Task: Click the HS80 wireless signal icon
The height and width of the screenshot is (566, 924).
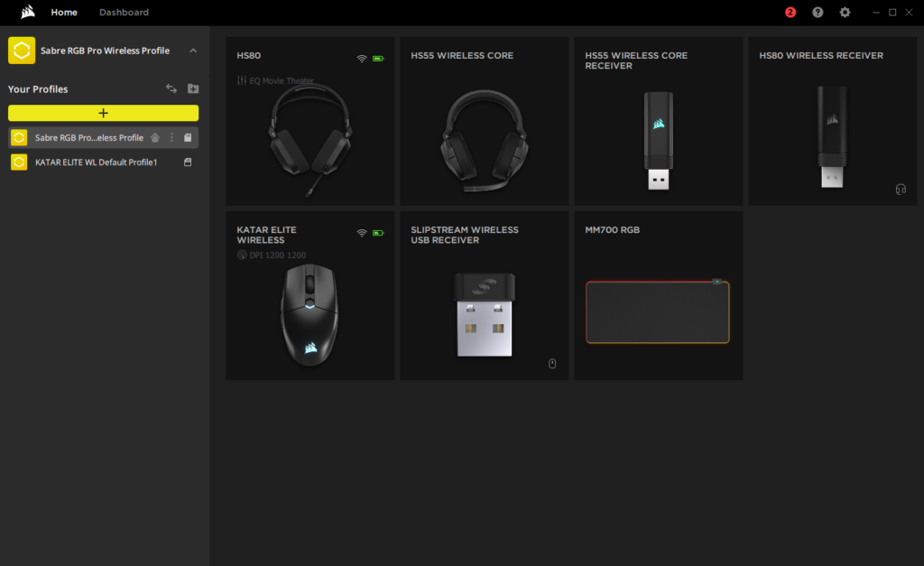Action: (x=362, y=59)
